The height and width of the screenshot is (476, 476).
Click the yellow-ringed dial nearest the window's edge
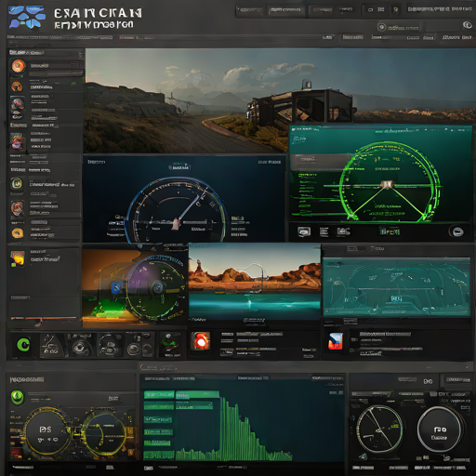click(47, 430)
